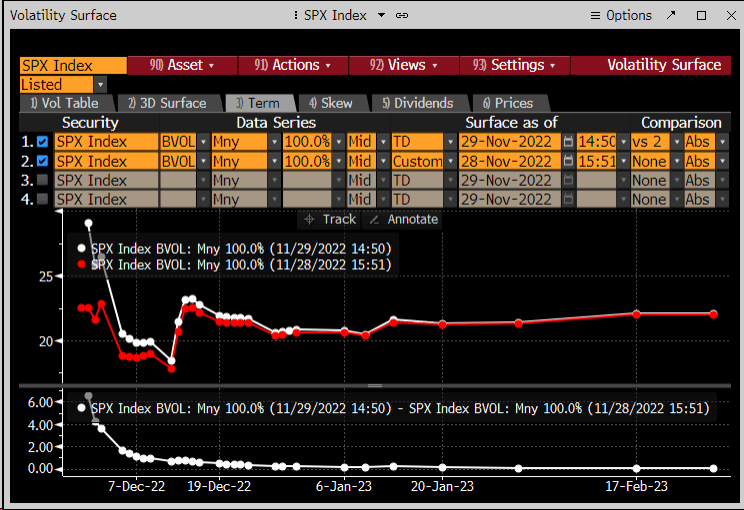Image resolution: width=744 pixels, height=510 pixels.
Task: Click white legend marker in difference chart
Action: coord(81,408)
